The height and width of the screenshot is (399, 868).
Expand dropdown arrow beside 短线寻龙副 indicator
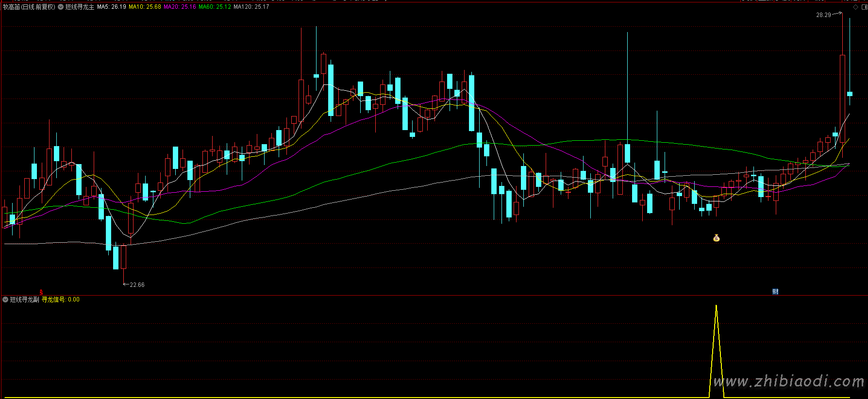(x=5, y=300)
